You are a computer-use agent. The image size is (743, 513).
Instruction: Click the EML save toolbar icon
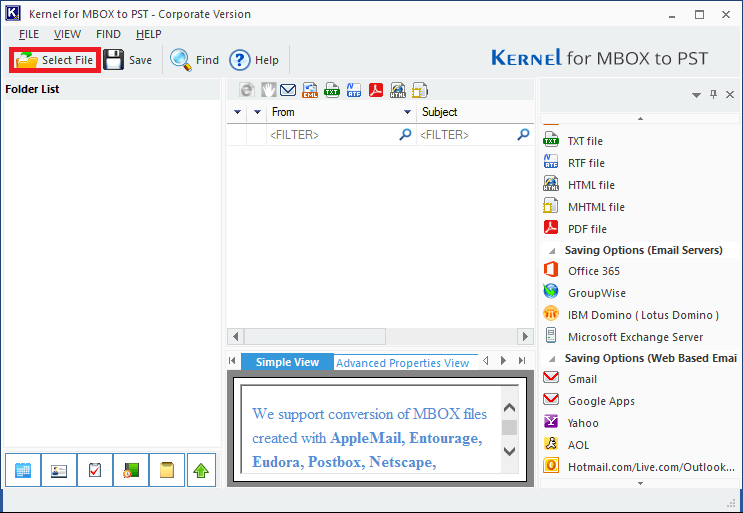(x=310, y=90)
